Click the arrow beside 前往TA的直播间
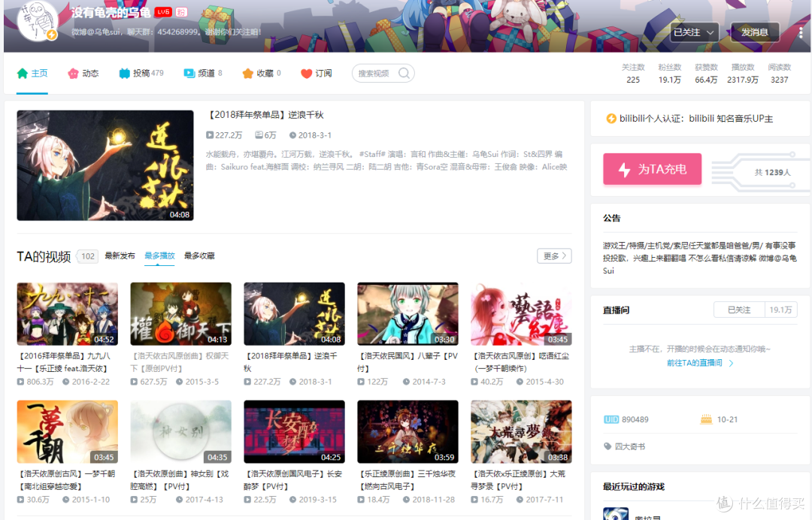The image size is (812, 520). 732,363
